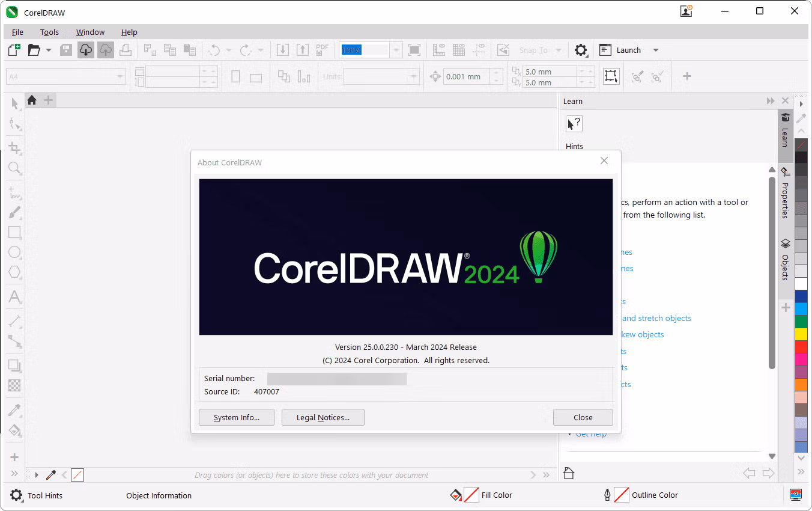The image size is (812, 511).
Task: Expand toolbox overflow double chevron
Action: [15, 474]
